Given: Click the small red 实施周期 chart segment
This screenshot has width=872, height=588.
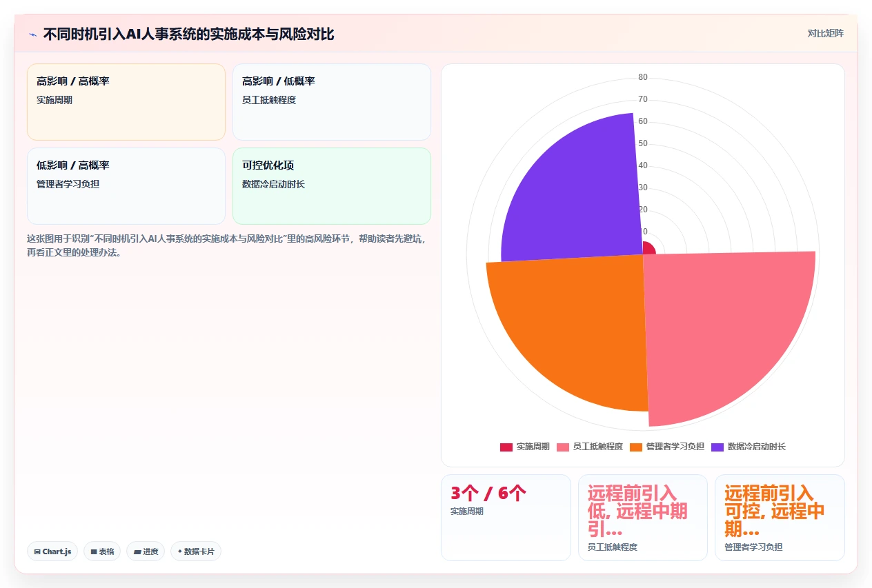Looking at the screenshot, I should (648, 248).
